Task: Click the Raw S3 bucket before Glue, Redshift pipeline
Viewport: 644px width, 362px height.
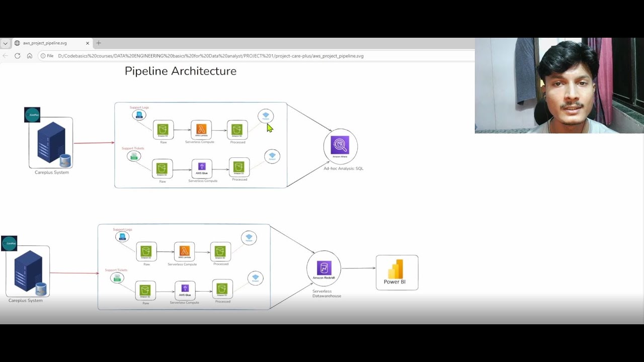Action: pyautogui.click(x=145, y=291)
